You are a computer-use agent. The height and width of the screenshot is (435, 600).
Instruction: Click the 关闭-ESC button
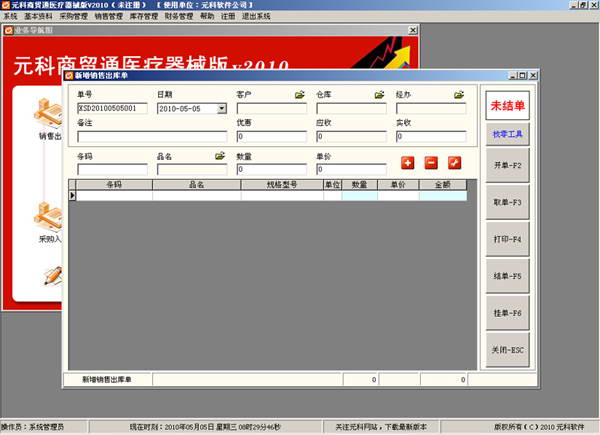[x=507, y=350]
